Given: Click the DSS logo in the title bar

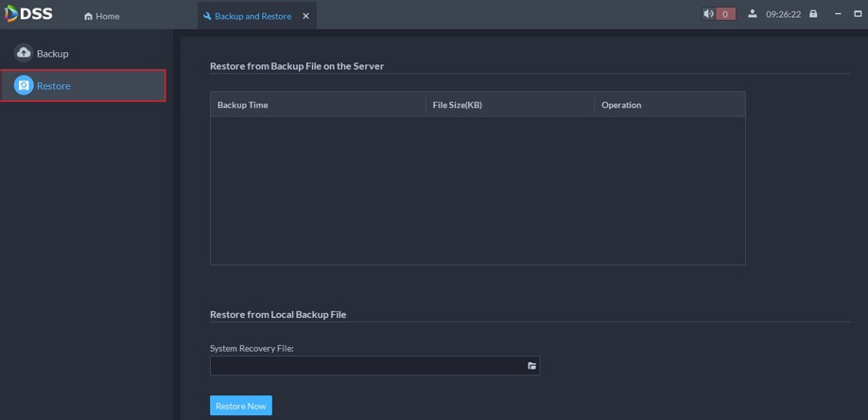Looking at the screenshot, I should click(x=28, y=14).
